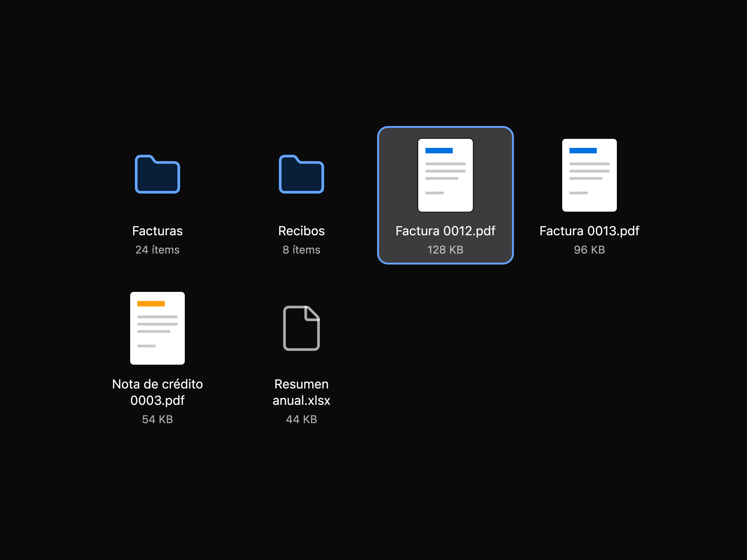
Task: Click the "Recibos" folder name
Action: point(301,231)
